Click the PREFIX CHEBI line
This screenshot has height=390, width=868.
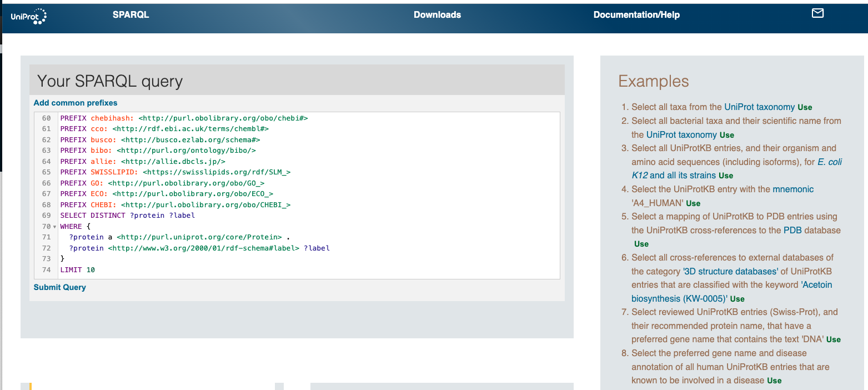pyautogui.click(x=175, y=205)
